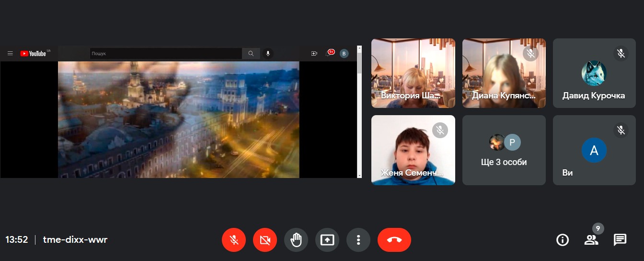Click the Present now screen-share button

pos(327,239)
